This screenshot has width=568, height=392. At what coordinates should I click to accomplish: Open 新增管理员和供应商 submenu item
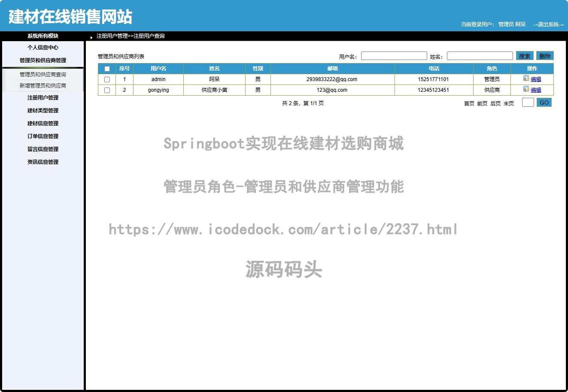tap(43, 86)
